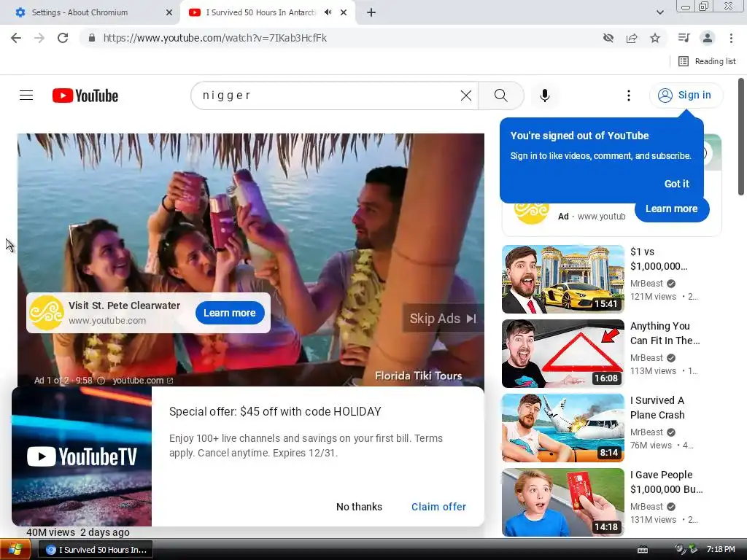Click the browser back arrow

click(x=16, y=38)
